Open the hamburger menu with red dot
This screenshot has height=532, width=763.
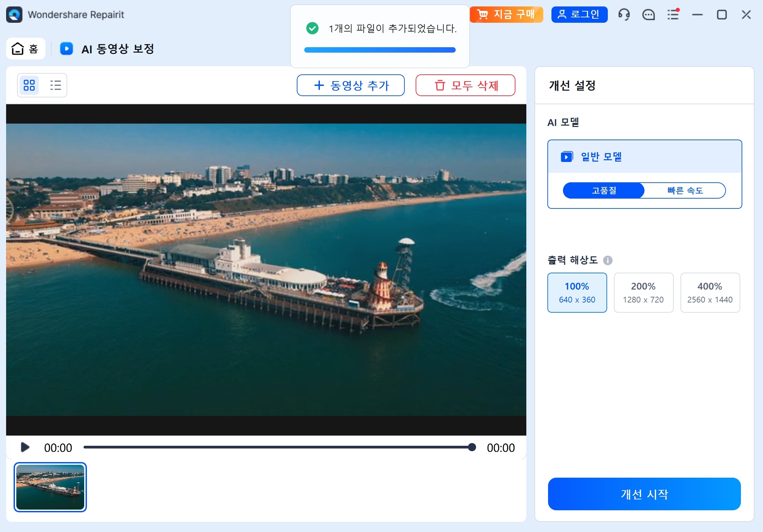click(x=673, y=15)
